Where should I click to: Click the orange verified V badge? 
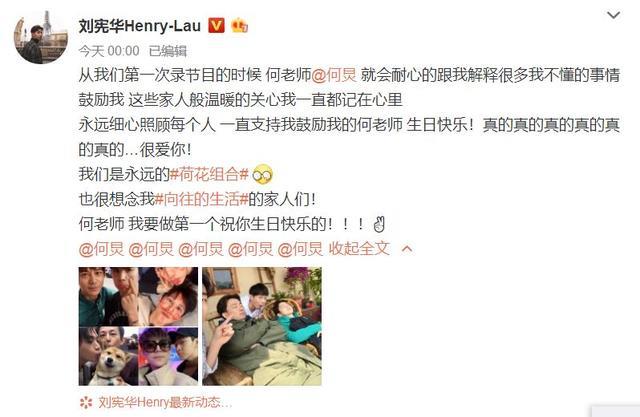pos(216,26)
